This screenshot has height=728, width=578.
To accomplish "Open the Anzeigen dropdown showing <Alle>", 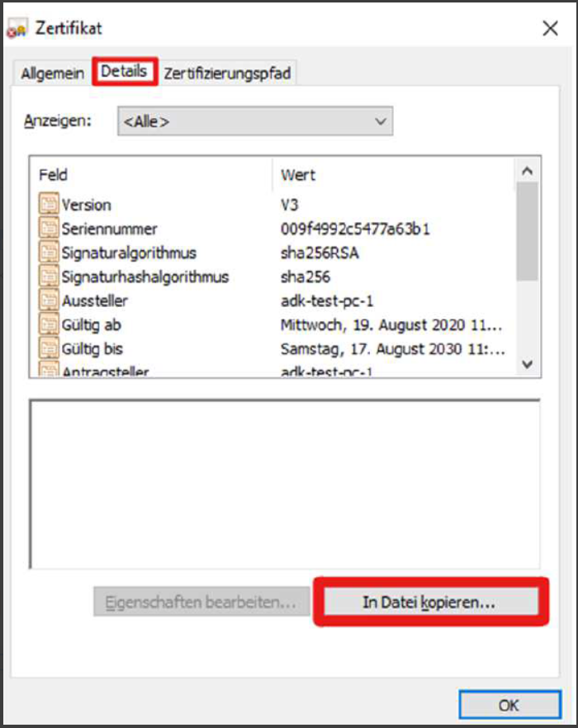I will coord(255,121).
